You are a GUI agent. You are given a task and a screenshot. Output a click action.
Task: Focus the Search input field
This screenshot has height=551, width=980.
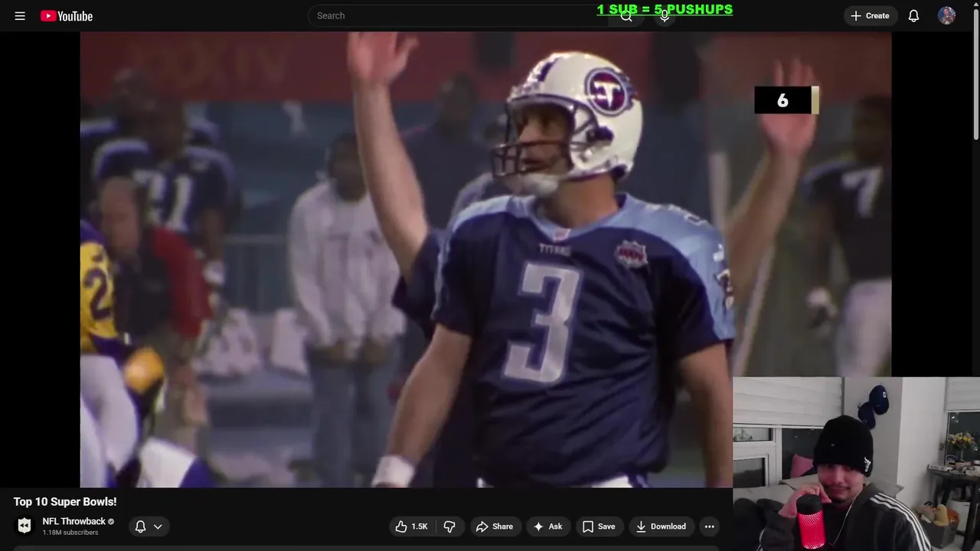pos(458,15)
